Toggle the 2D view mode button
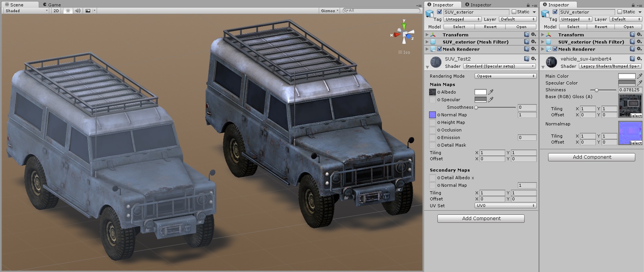 pos(56,11)
